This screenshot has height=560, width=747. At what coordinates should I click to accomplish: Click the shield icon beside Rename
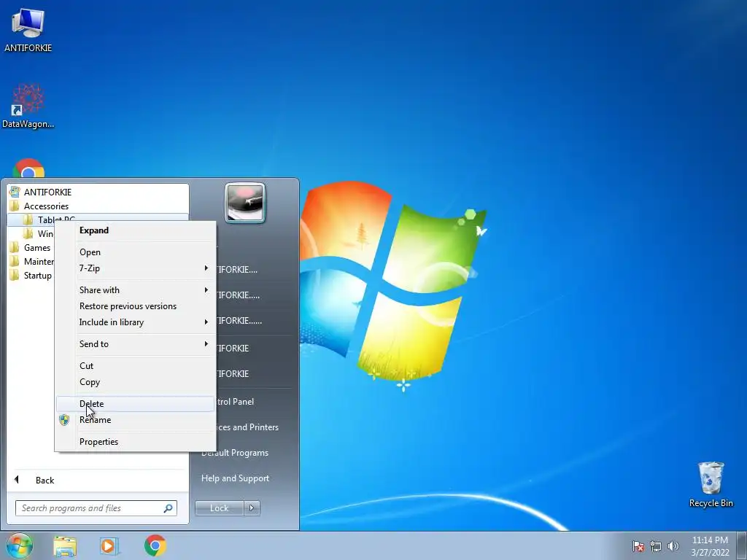click(64, 419)
